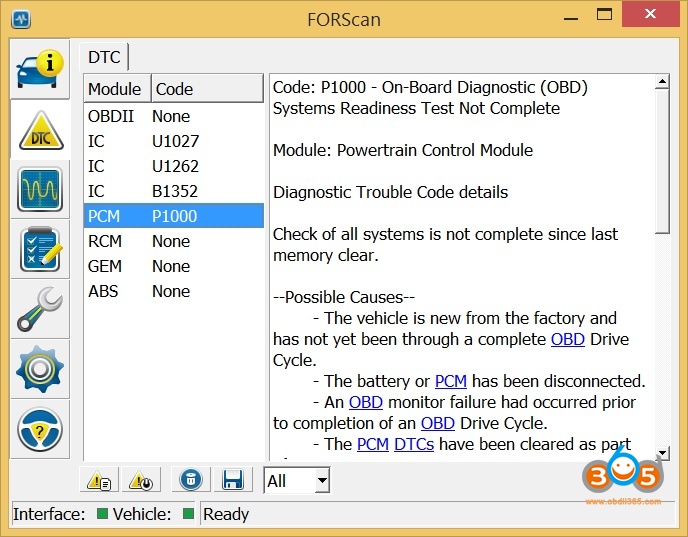The width and height of the screenshot is (688, 537).
Task: Minimize the FORScan window
Action: (571, 18)
